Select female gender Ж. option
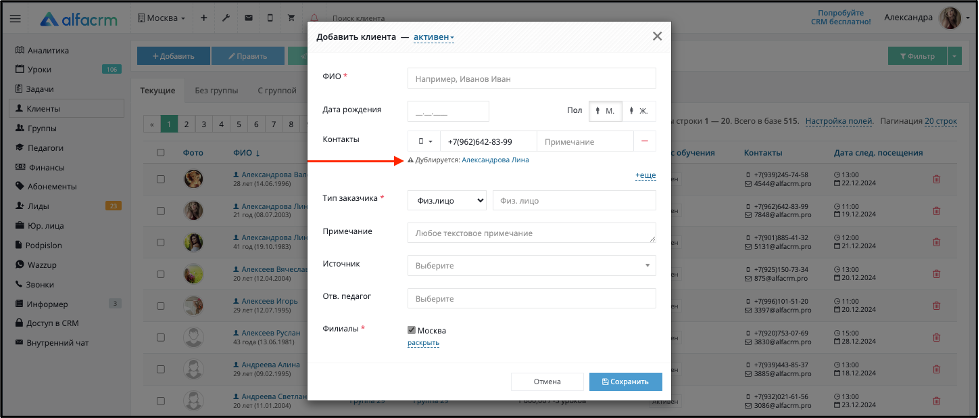The width and height of the screenshot is (979, 418). (639, 111)
